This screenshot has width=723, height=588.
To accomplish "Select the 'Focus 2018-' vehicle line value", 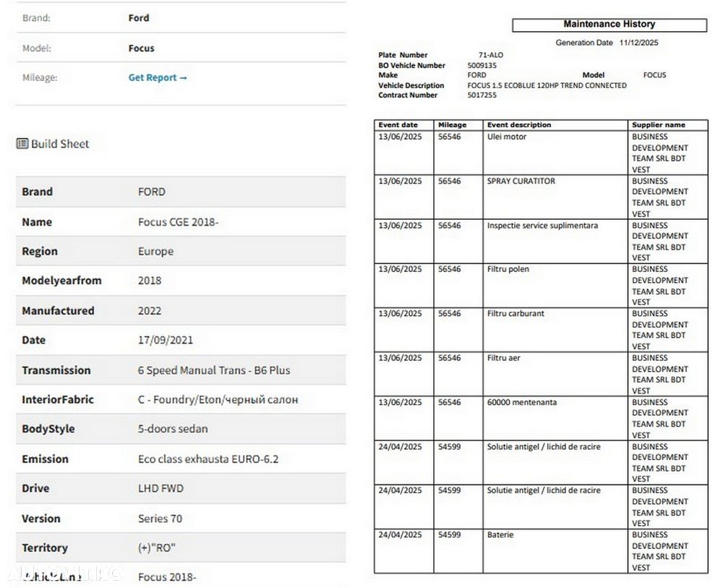I will pyautogui.click(x=167, y=577).
